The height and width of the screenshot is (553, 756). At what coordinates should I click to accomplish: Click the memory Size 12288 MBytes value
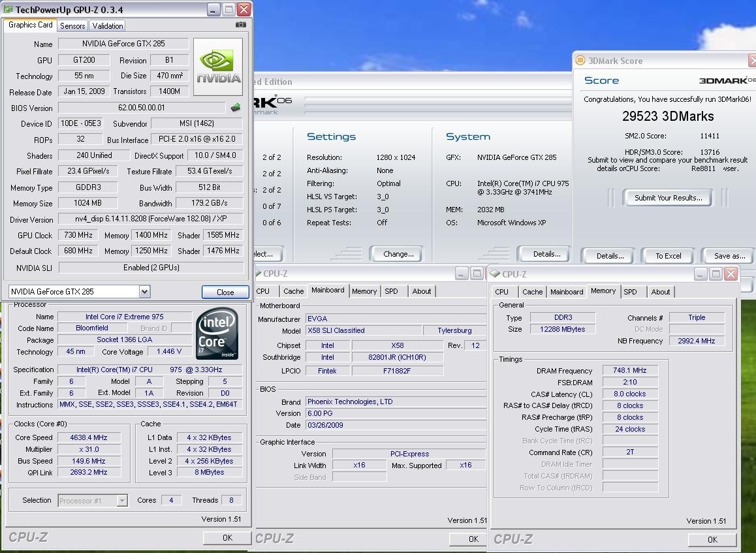pyautogui.click(x=562, y=329)
